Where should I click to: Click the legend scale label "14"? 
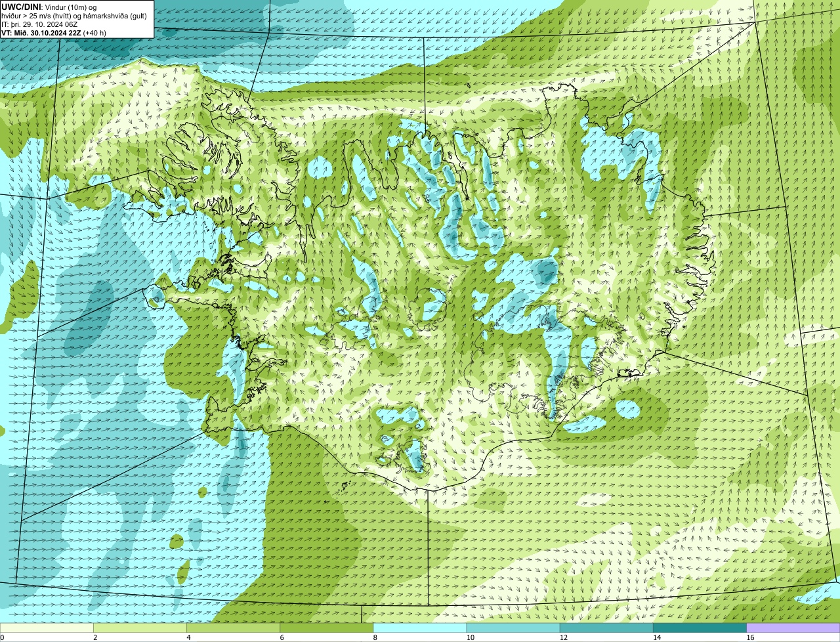pos(656,637)
